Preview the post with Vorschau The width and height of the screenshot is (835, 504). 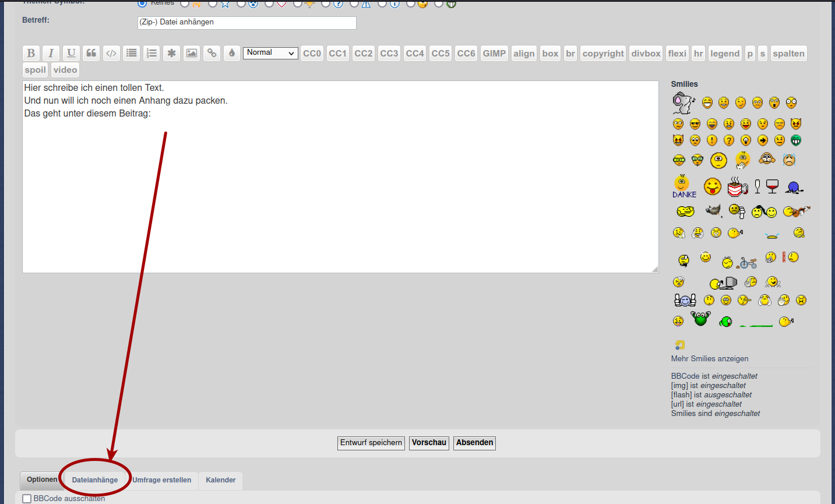429,443
